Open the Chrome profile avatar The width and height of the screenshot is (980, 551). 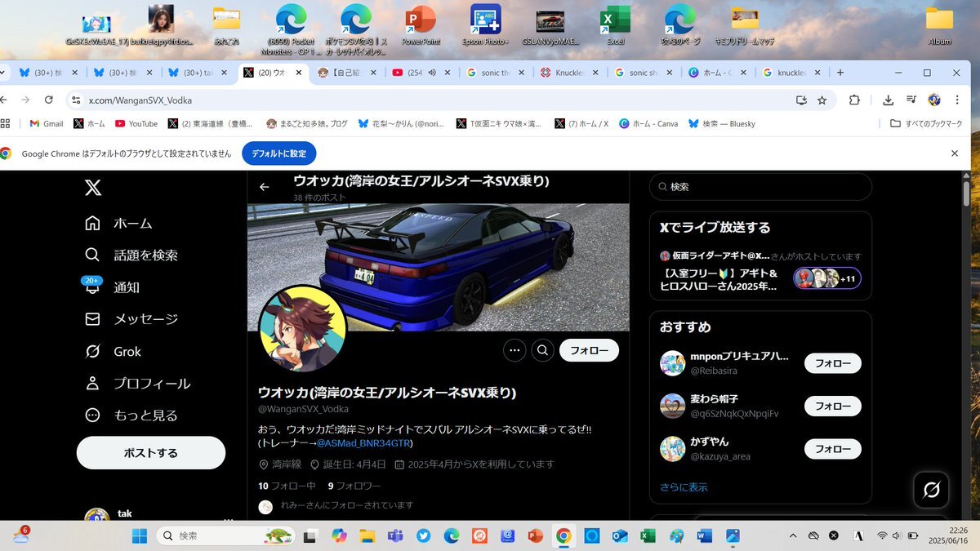(935, 100)
